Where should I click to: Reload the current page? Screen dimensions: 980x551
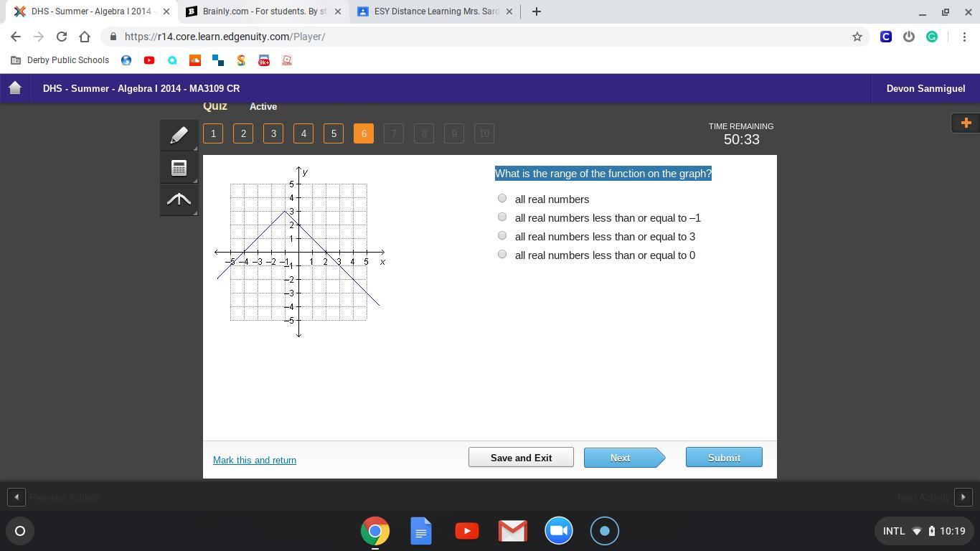(62, 37)
